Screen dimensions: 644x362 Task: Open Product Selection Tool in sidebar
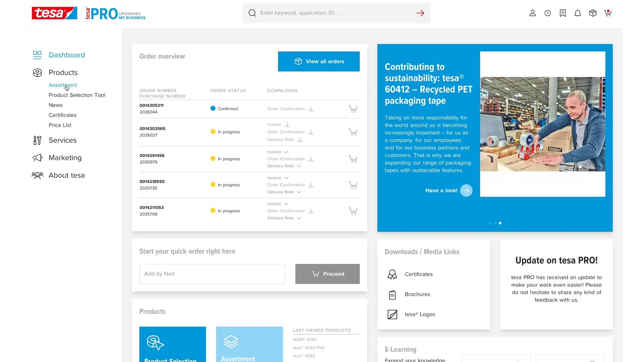pos(77,95)
